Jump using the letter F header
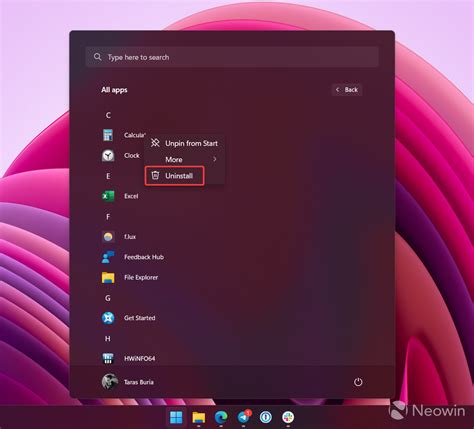Screen dimensions: 474x429 tap(108, 217)
